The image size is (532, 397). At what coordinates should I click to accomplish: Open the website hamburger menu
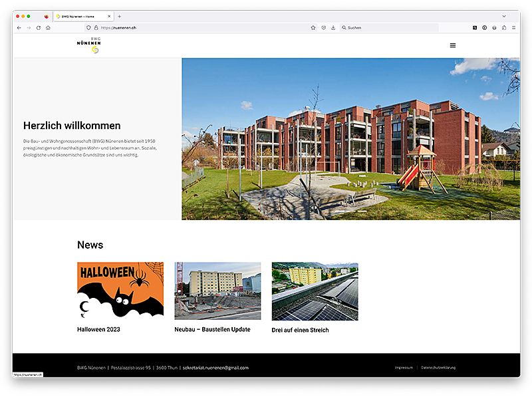[x=453, y=46]
